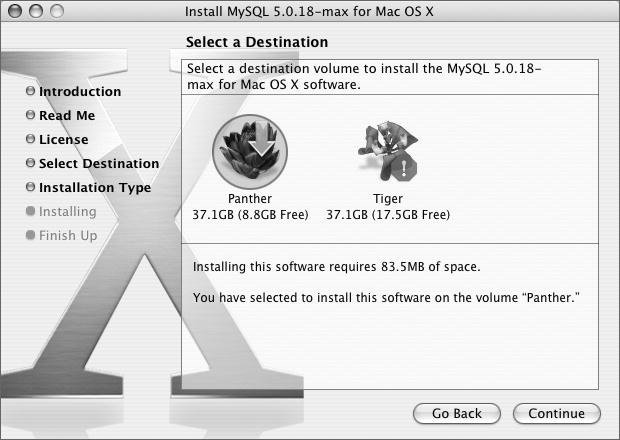Click the Panther volume name label
Screen dimensions: 620x440
tap(250, 198)
